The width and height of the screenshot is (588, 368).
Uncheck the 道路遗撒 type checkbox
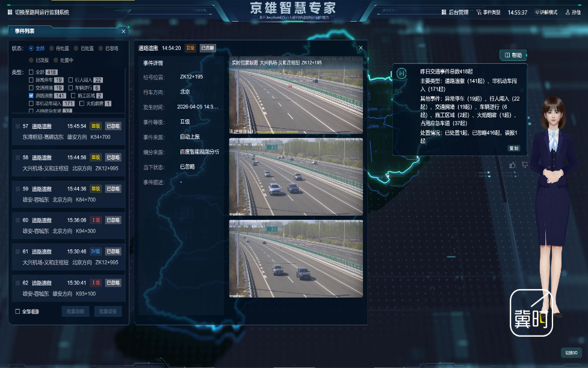(x=31, y=96)
